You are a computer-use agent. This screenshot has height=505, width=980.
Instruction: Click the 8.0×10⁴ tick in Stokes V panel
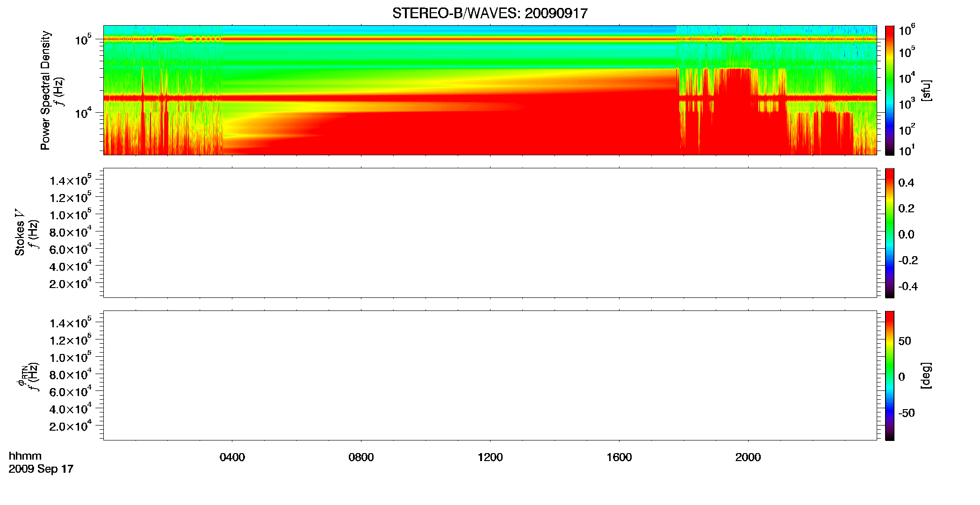pos(71,231)
